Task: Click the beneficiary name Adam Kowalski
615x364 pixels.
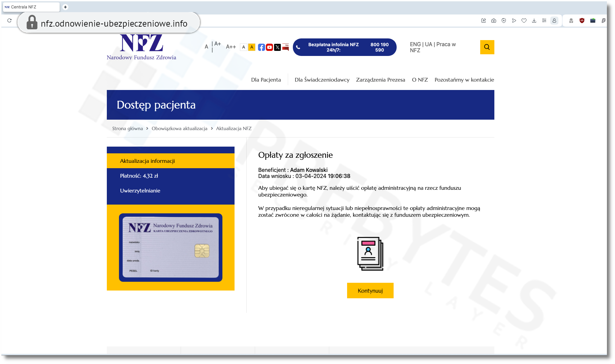Action: [309, 170]
